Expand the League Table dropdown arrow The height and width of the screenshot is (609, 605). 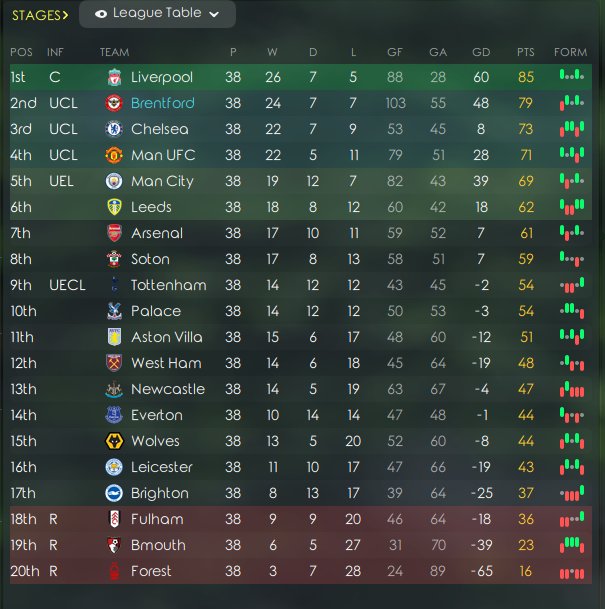point(214,14)
